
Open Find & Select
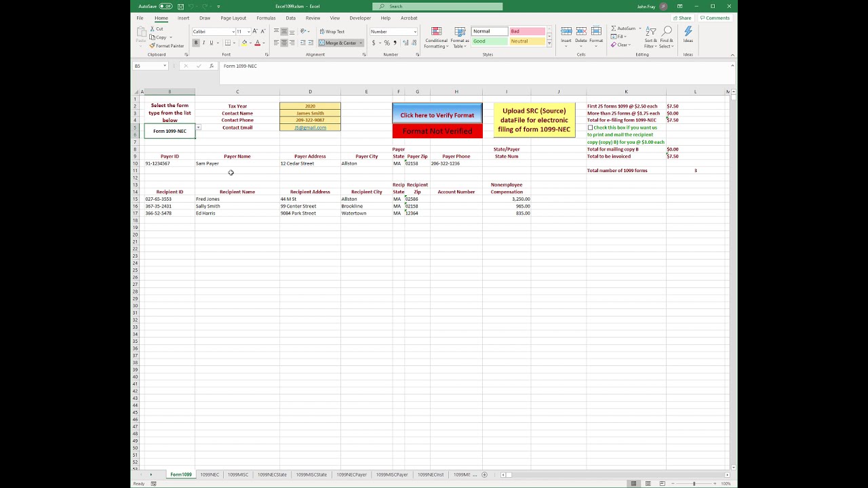click(667, 37)
